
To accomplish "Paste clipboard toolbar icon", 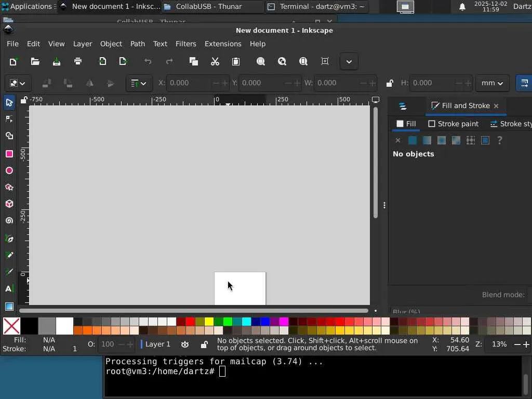I will [236, 61].
